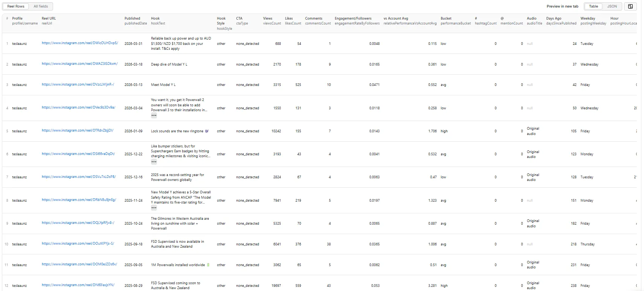The width and height of the screenshot is (644, 291).
Task: Open the reel link ending DRbNBu9jnEg
Action: click(x=79, y=200)
